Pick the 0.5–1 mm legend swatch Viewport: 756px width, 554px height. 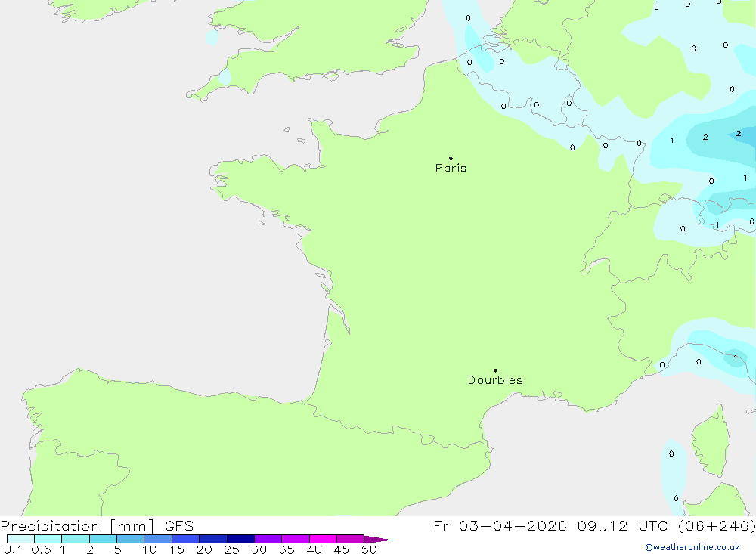pyautogui.click(x=48, y=539)
